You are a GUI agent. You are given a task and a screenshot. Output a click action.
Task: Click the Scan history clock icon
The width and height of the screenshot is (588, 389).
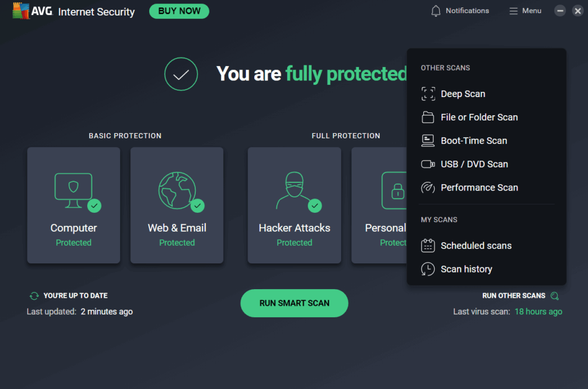point(428,269)
